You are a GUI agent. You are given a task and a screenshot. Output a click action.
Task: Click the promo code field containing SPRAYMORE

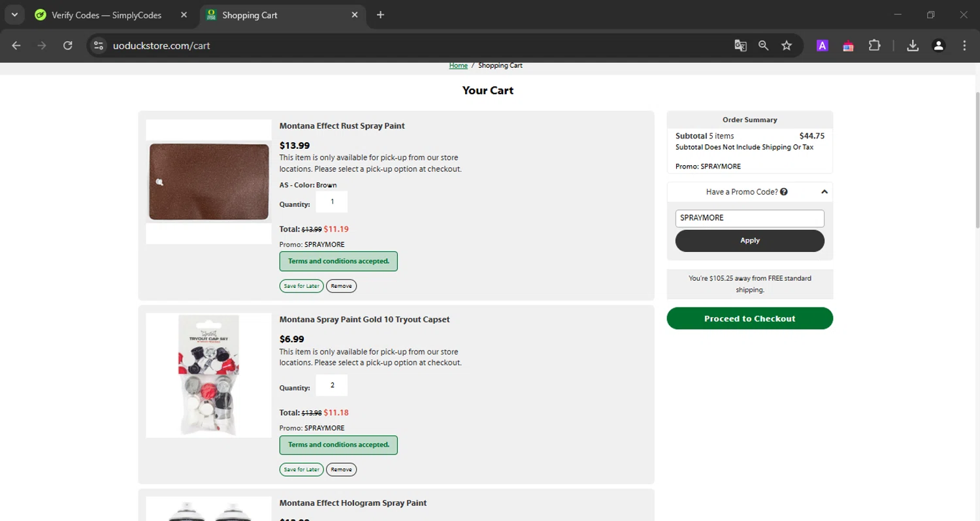coord(749,218)
